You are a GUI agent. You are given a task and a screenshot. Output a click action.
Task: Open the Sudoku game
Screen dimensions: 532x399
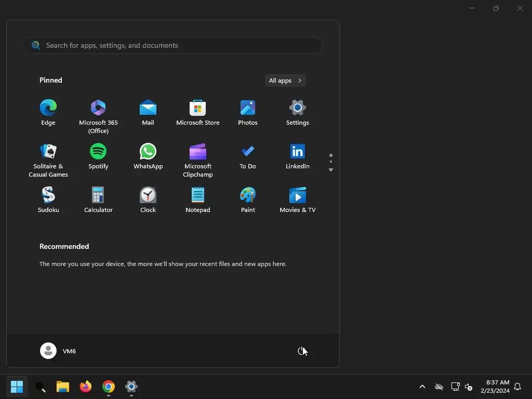pos(48,200)
